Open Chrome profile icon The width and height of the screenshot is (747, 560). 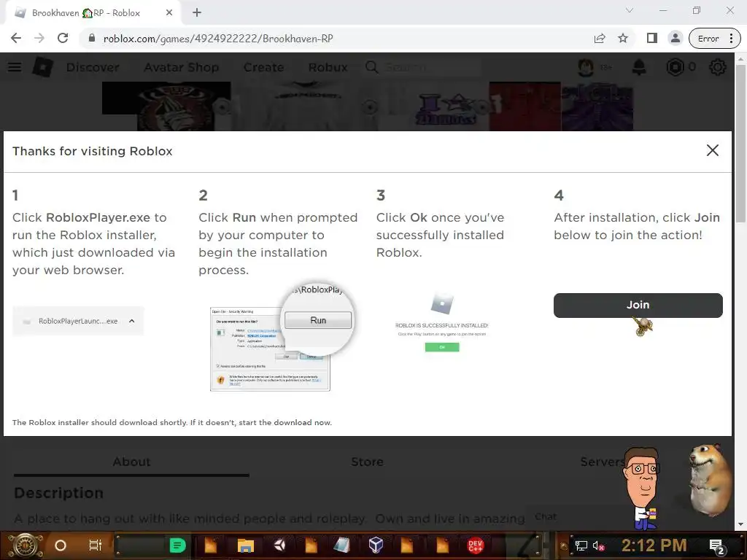675,39
